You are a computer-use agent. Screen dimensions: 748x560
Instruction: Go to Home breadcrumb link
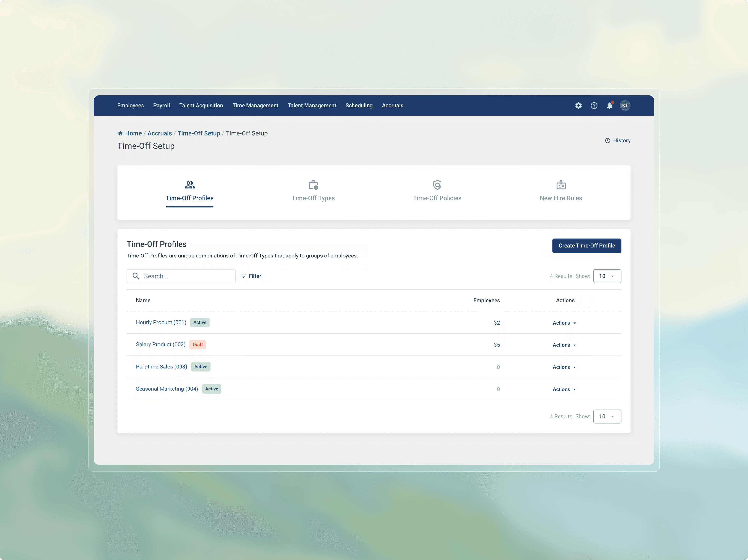133,133
